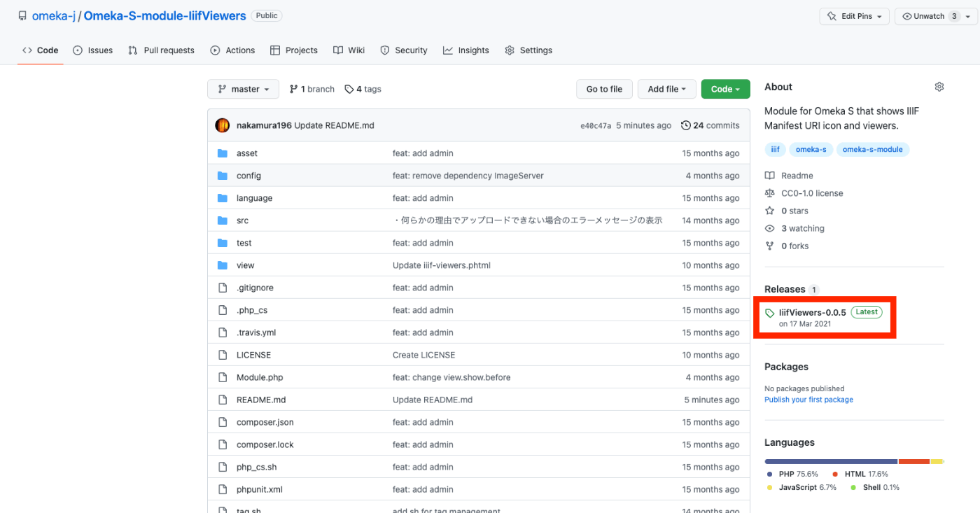Select the omeka-s-module topic tag
This screenshot has width=980, height=513.
click(872, 149)
